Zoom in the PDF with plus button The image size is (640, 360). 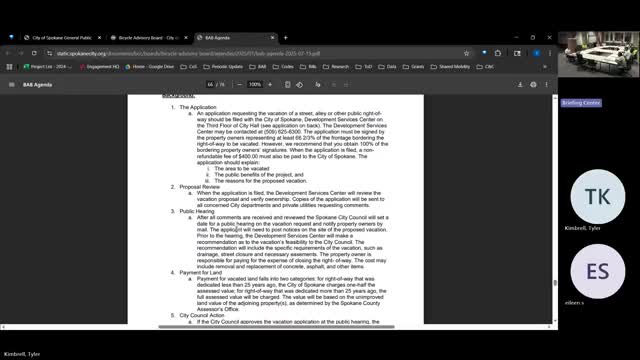click(270, 84)
